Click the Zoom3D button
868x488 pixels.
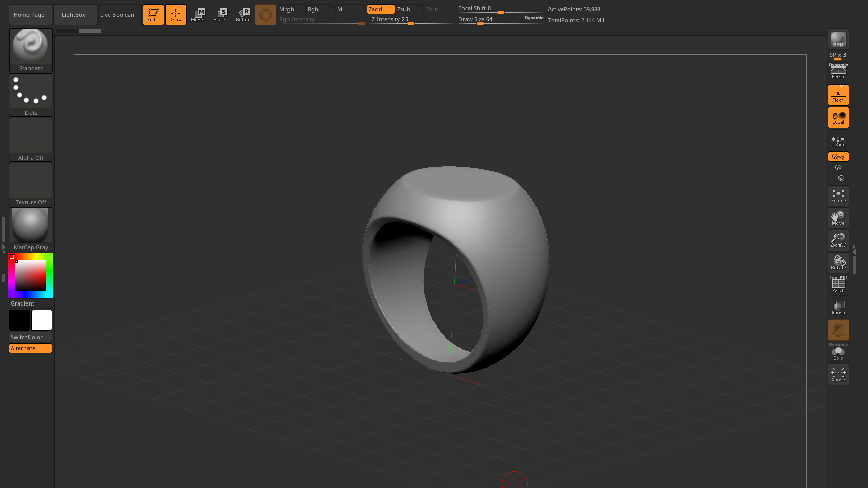838,240
